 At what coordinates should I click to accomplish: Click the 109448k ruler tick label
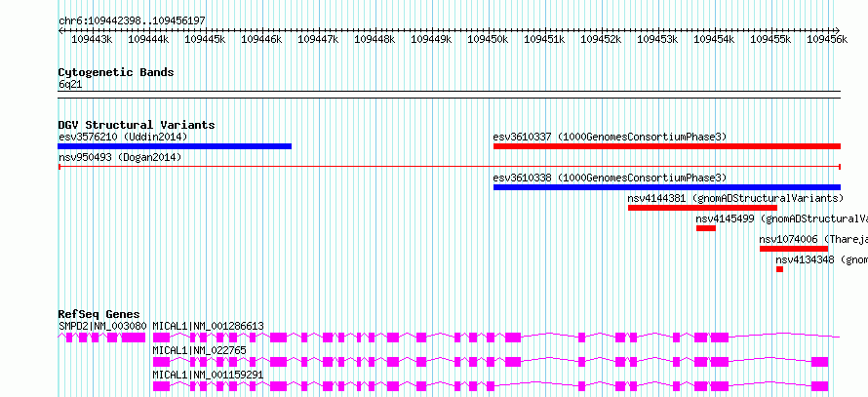point(375,39)
